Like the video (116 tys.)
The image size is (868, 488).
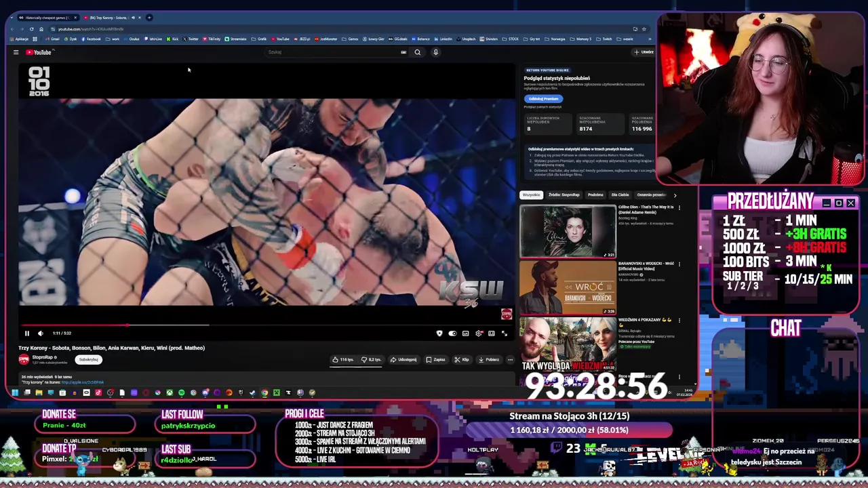(343, 359)
